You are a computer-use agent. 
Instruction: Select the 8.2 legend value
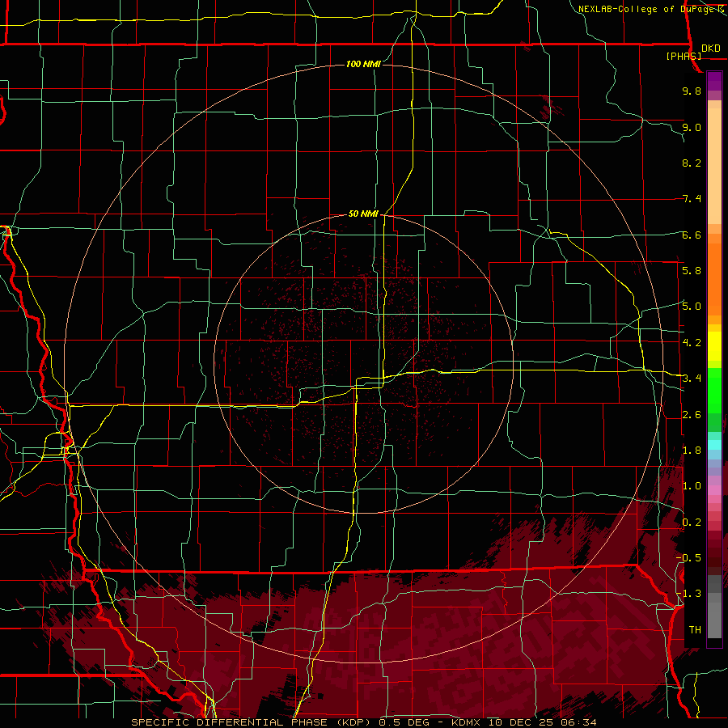692,163
